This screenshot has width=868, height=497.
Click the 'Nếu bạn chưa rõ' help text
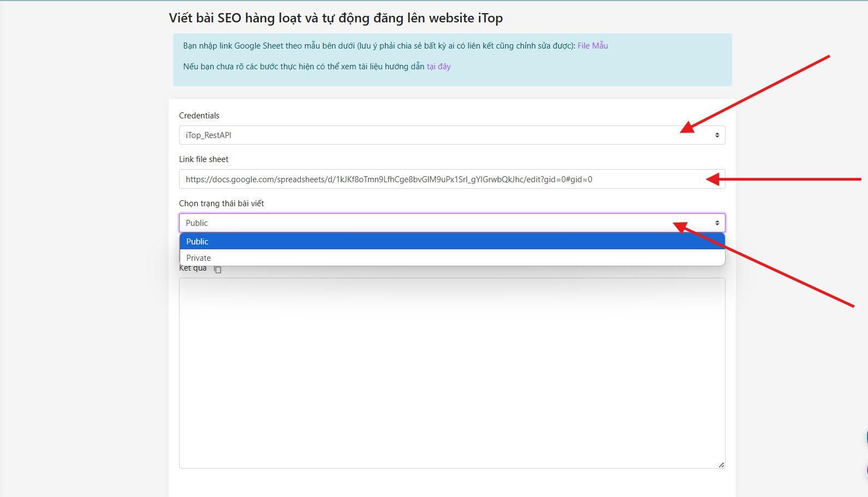(x=303, y=67)
